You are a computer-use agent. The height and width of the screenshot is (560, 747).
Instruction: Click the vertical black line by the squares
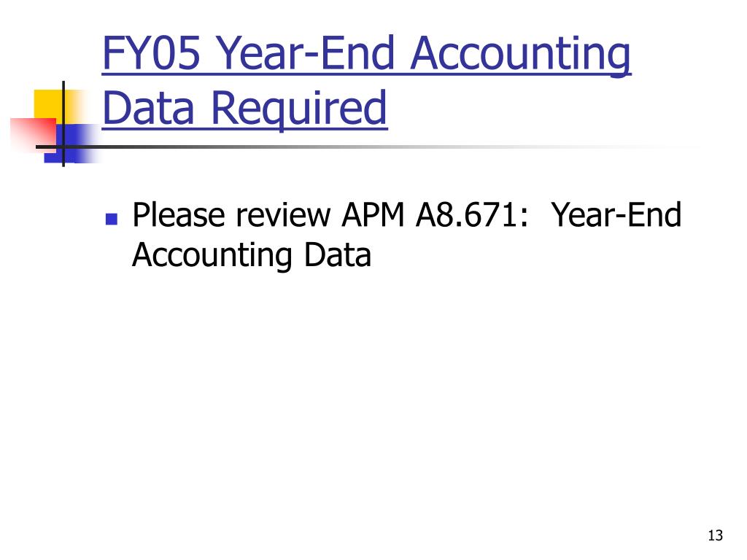pyautogui.click(x=63, y=124)
